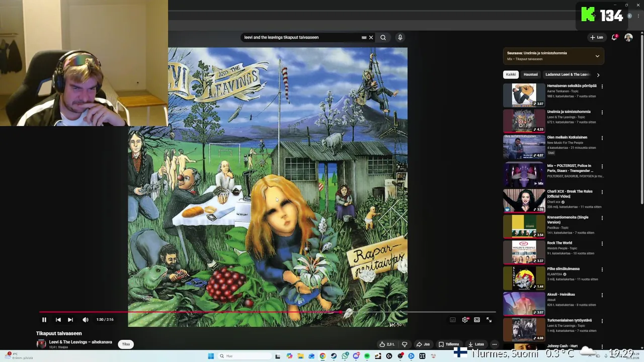
Task: Download the video with Lataa
Action: point(476,344)
